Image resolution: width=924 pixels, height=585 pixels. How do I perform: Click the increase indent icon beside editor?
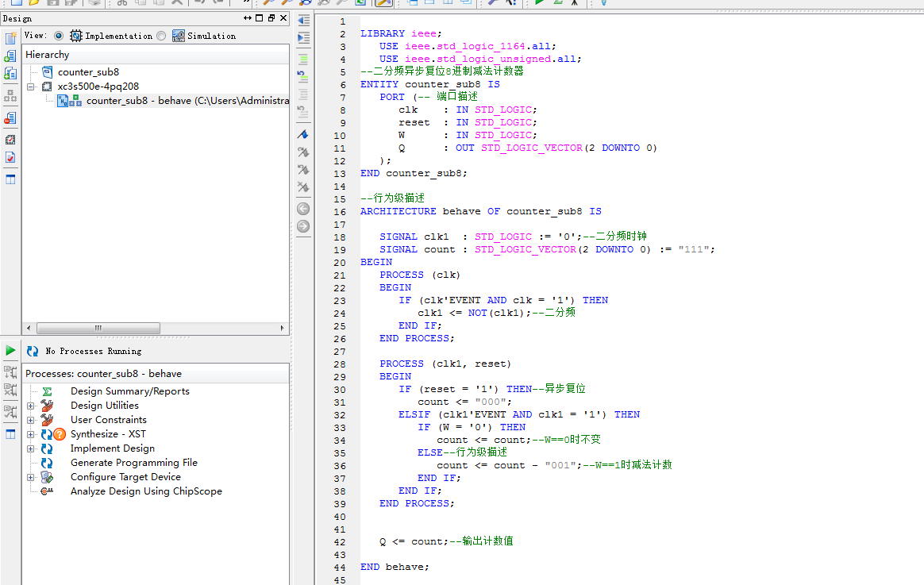point(303,37)
